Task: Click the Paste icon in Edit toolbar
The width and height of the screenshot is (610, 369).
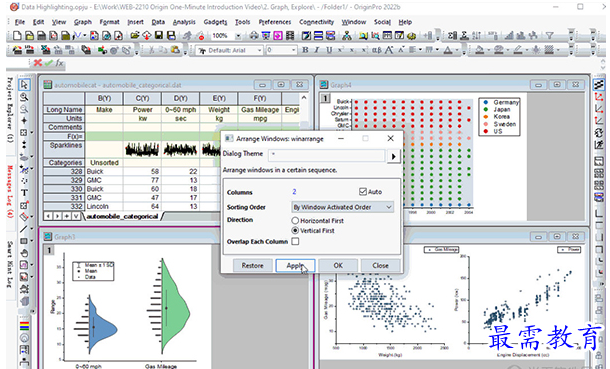Action: (x=175, y=50)
